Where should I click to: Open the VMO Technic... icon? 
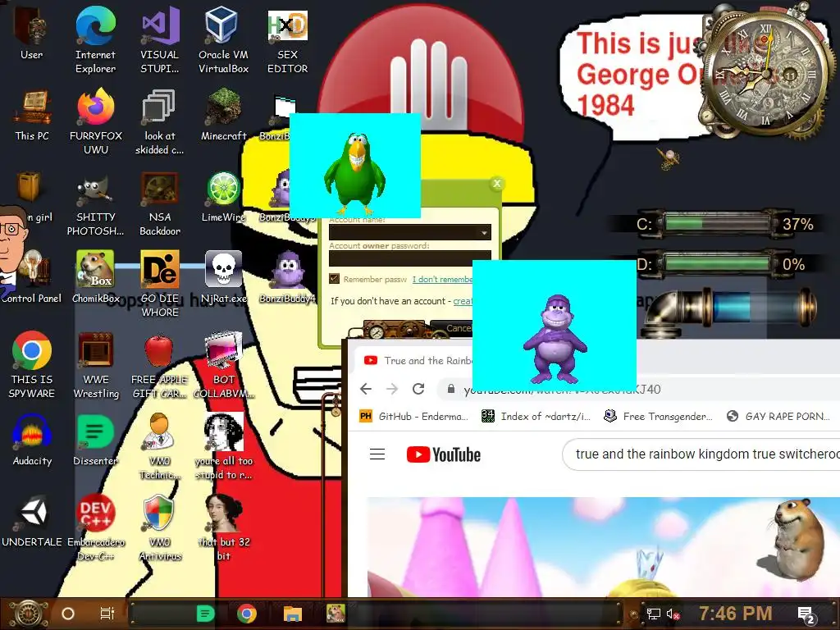160,445
